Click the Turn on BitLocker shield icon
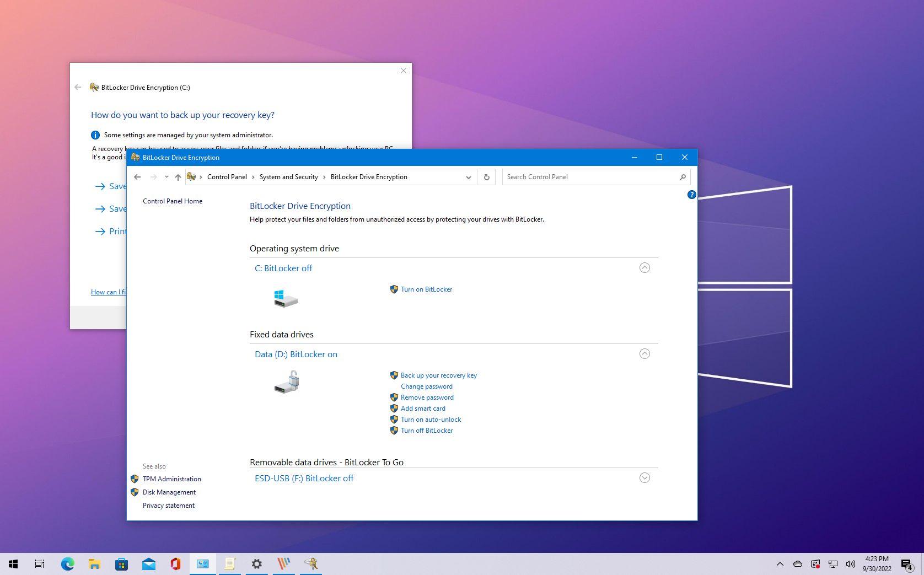This screenshot has height=575, width=924. coord(394,289)
